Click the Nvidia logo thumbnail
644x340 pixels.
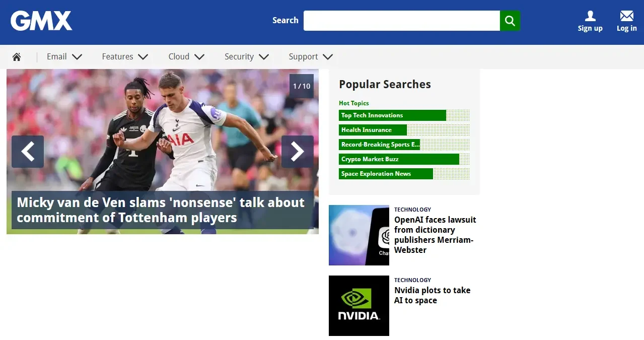[359, 306]
